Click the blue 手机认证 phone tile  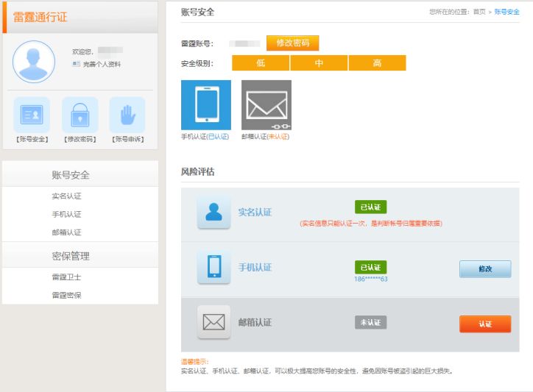tap(206, 105)
